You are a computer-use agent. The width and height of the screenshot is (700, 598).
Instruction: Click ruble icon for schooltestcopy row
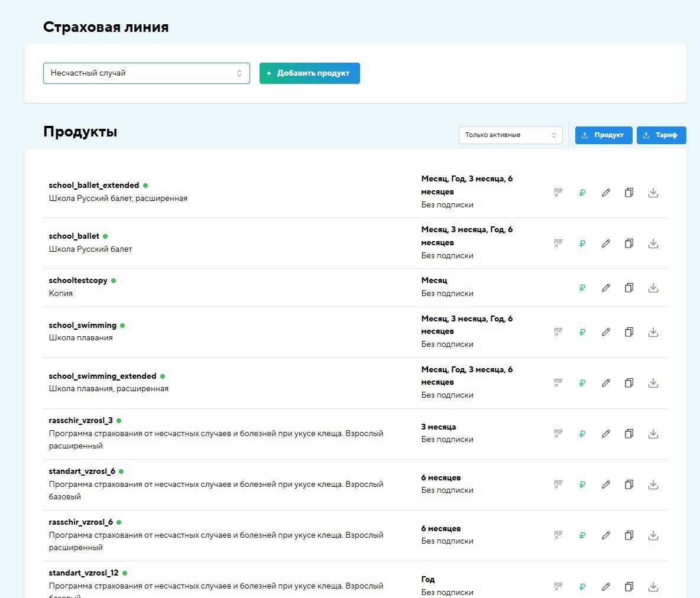pos(582,288)
